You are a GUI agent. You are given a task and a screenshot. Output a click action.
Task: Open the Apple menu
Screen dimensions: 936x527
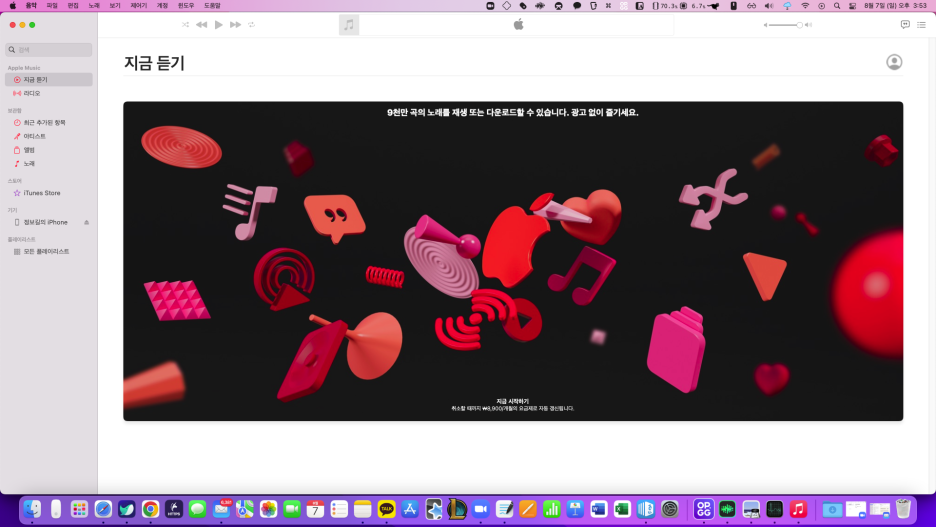click(13, 5)
